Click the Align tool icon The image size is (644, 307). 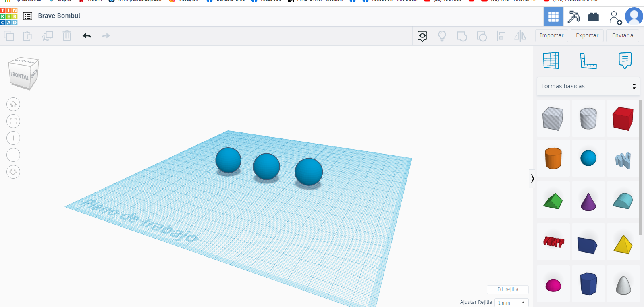[x=501, y=36]
